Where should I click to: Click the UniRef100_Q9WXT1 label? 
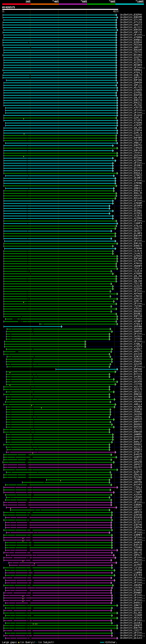click(131, 605)
